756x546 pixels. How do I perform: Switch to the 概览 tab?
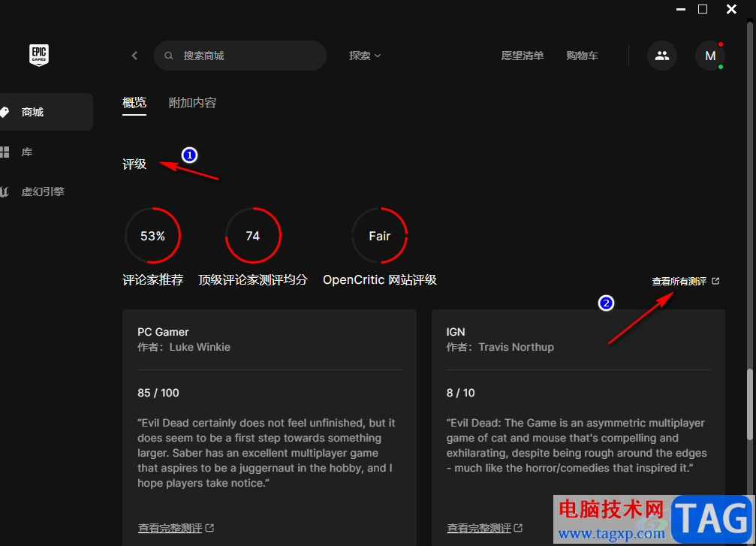coord(134,103)
